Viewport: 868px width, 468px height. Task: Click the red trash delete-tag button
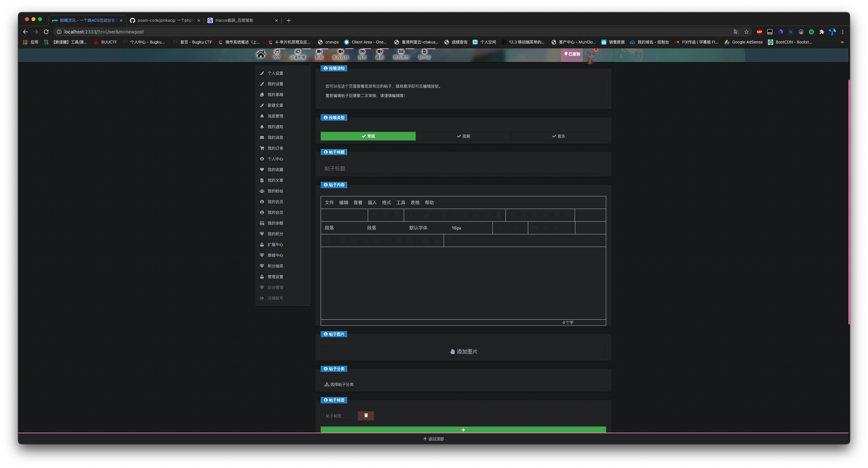365,415
